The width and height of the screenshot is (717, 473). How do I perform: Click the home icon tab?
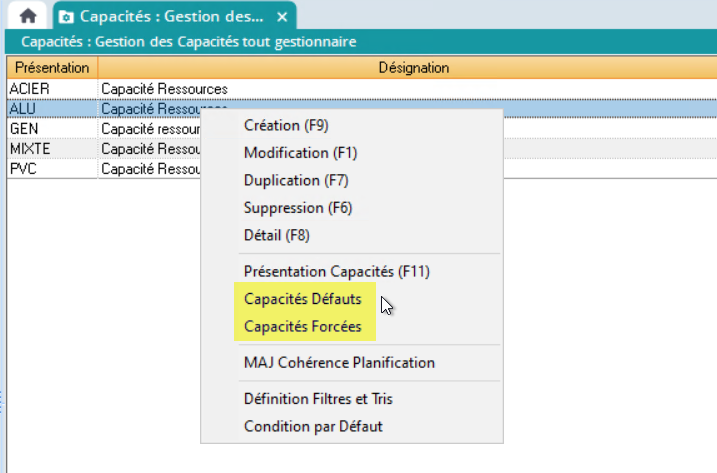(x=28, y=17)
